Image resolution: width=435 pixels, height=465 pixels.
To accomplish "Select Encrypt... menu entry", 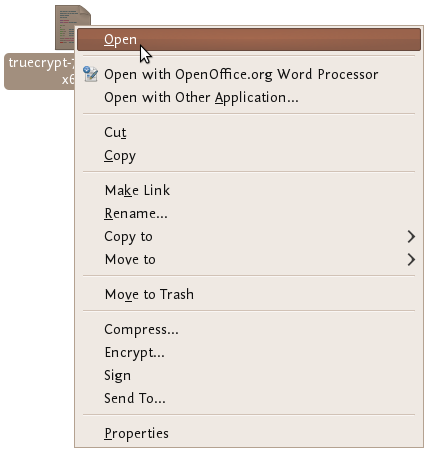I will point(249,352).
